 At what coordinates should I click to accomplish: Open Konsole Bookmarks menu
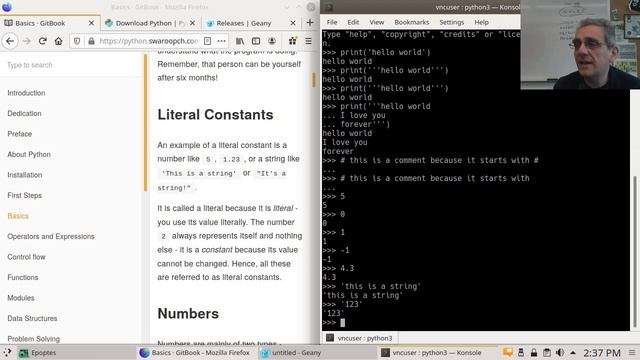click(x=411, y=22)
